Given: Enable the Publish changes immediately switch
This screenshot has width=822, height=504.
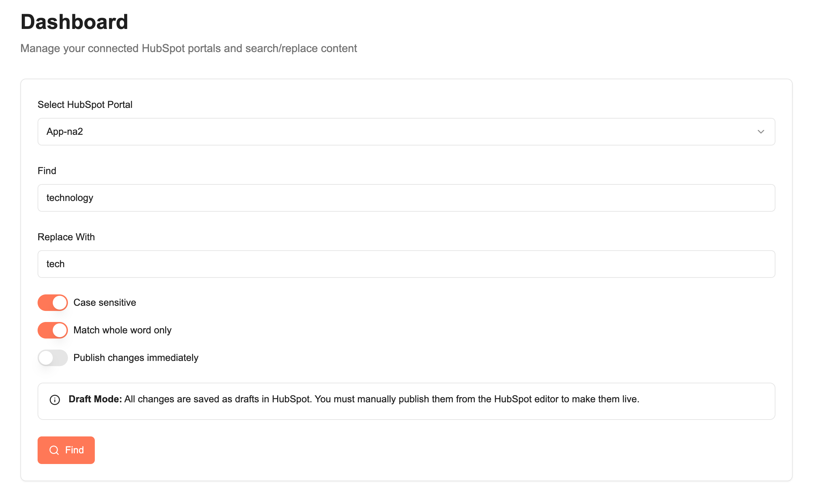Looking at the screenshot, I should [53, 358].
